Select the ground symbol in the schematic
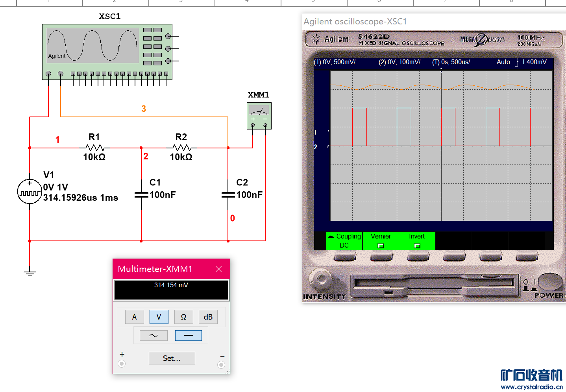 click(x=30, y=273)
